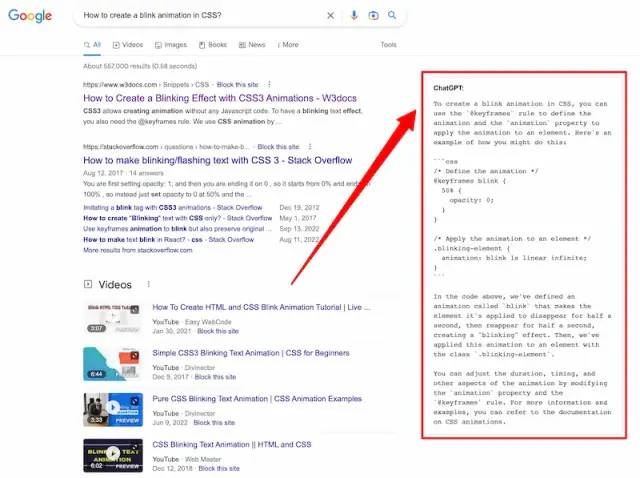
Task: Click the ChatGPT heading in side panel
Action: pyautogui.click(x=448, y=88)
